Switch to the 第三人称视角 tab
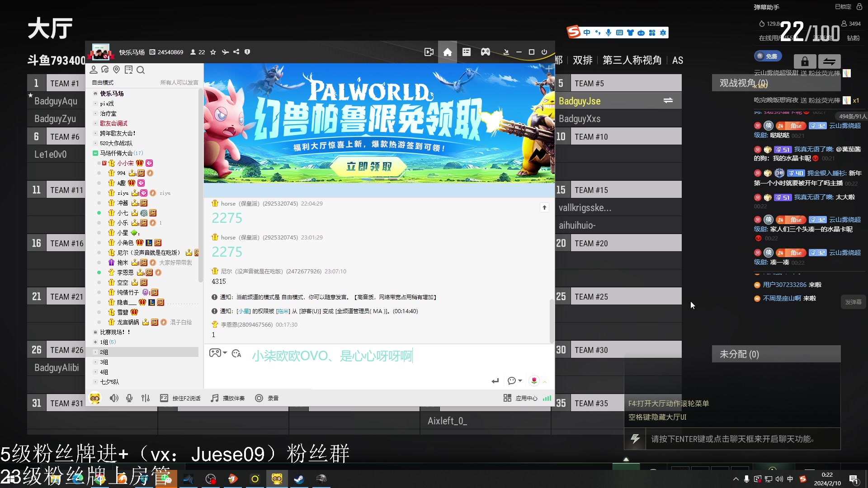The height and width of the screenshot is (488, 868). tap(631, 60)
